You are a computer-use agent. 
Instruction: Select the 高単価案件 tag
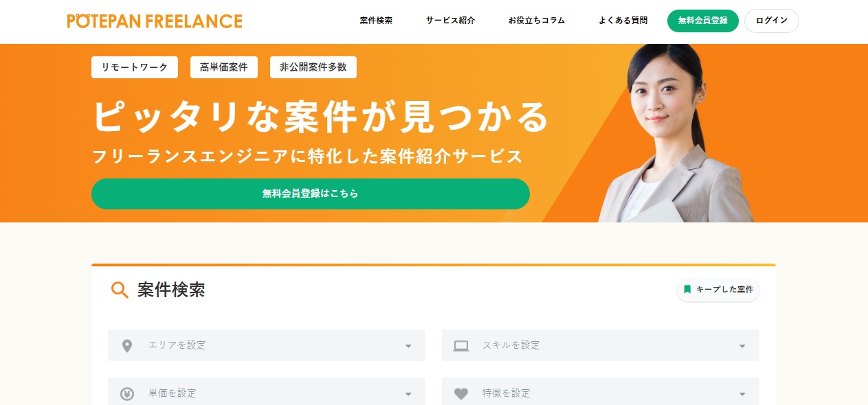tap(224, 67)
